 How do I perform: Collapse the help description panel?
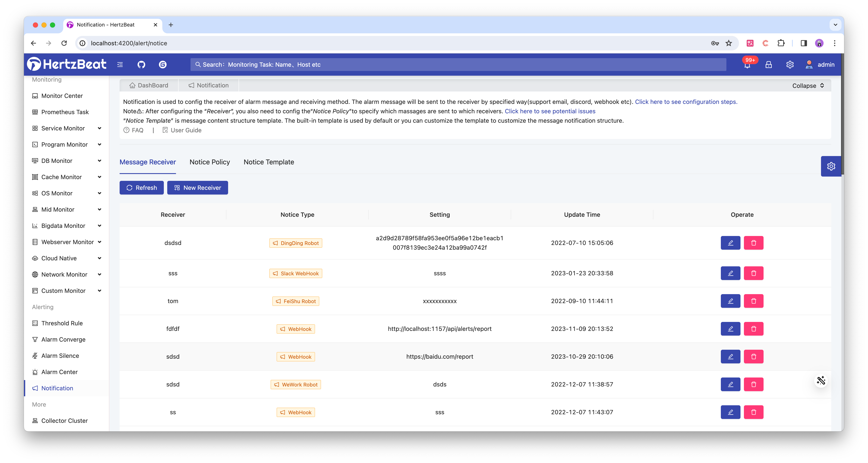tap(808, 86)
